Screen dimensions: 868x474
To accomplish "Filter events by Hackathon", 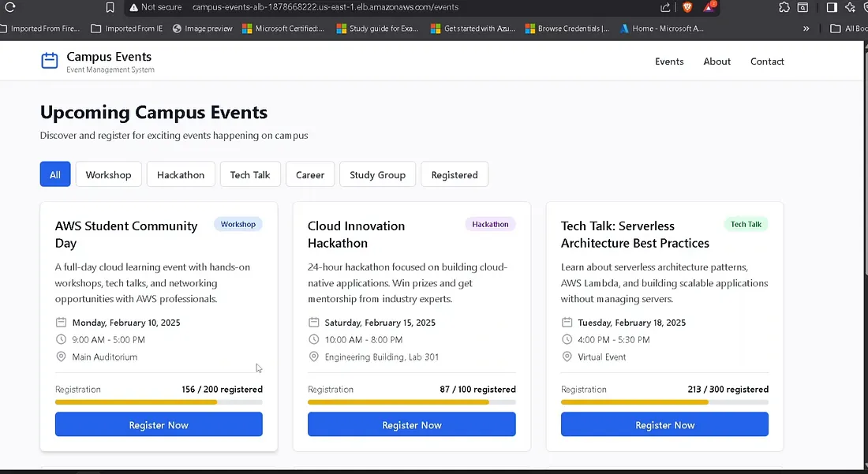I will [x=181, y=174].
